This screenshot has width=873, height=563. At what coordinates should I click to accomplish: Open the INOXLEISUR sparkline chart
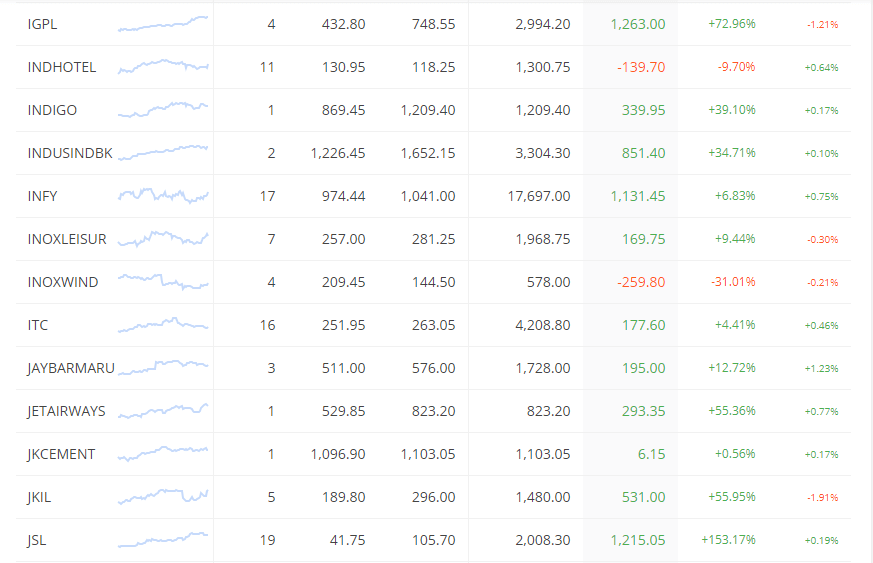[163, 239]
